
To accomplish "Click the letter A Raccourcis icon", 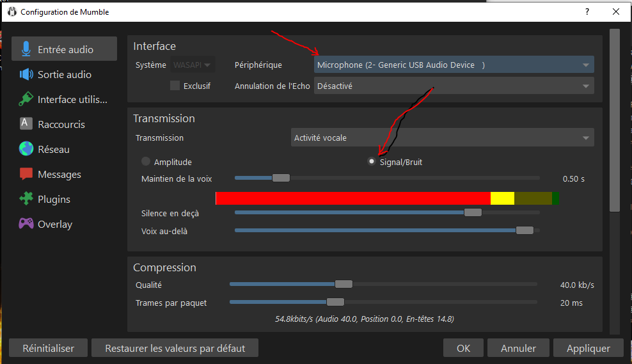I will tap(26, 123).
